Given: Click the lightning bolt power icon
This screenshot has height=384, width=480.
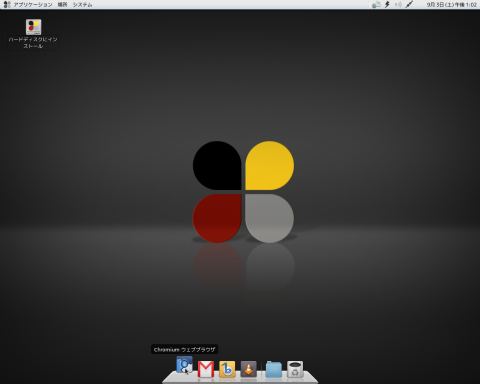Looking at the screenshot, I should point(387,5).
